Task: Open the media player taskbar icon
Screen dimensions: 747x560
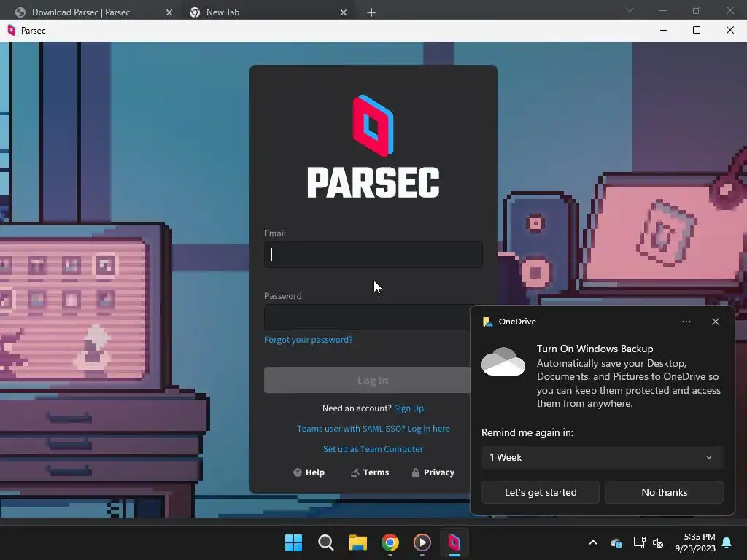Action: (422, 542)
